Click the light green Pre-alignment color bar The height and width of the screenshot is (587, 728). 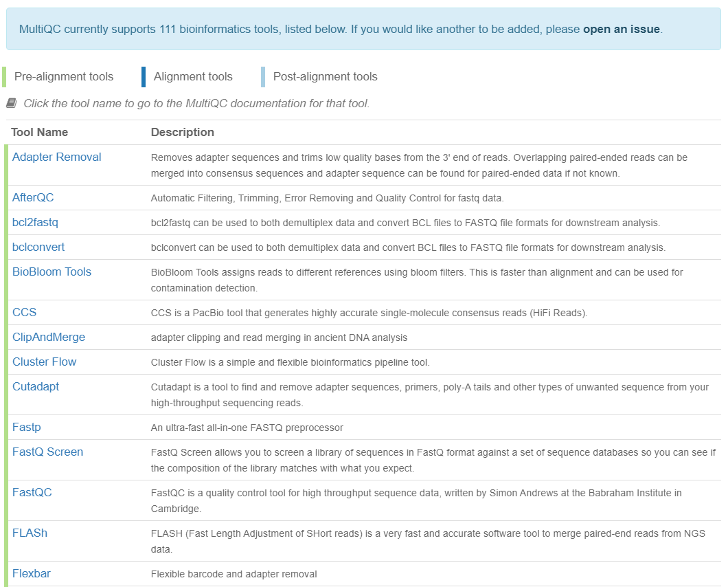point(4,77)
